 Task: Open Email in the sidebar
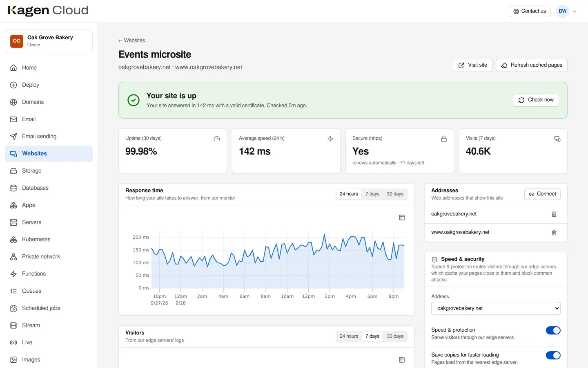tap(49, 119)
